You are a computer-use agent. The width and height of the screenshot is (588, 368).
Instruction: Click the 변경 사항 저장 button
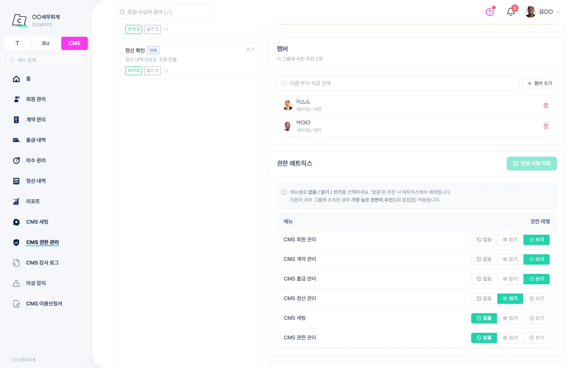click(x=532, y=164)
